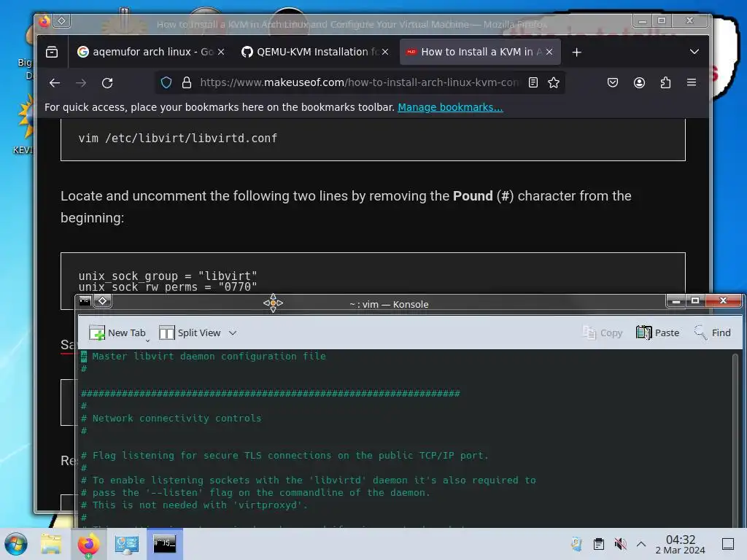This screenshot has height=560, width=747.
Task: Click the unix_sock_group = "libvirt" code line
Action: 168,276
